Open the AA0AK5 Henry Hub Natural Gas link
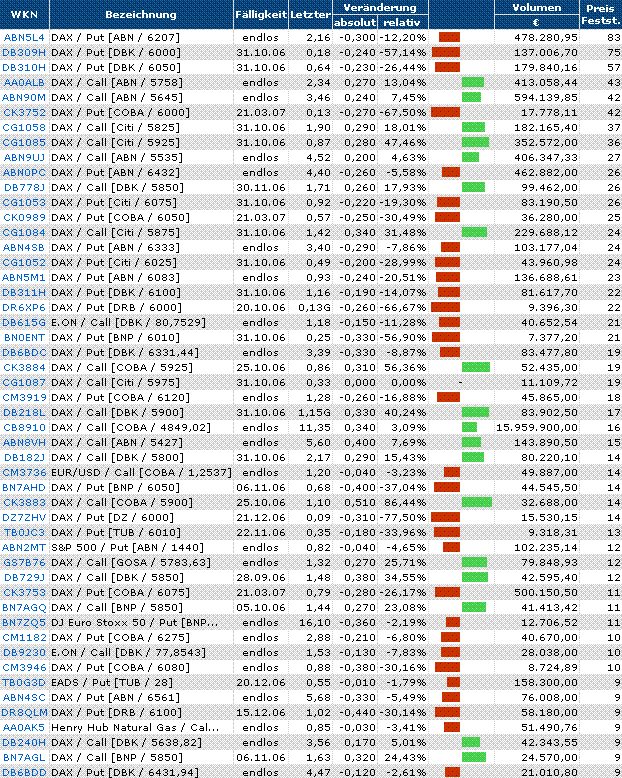 (x=24, y=727)
